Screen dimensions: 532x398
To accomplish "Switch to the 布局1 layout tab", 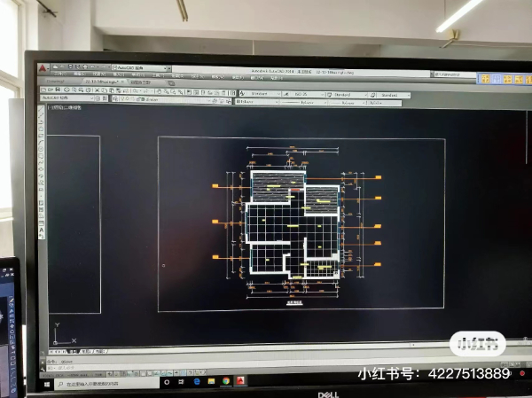I will point(86,352).
